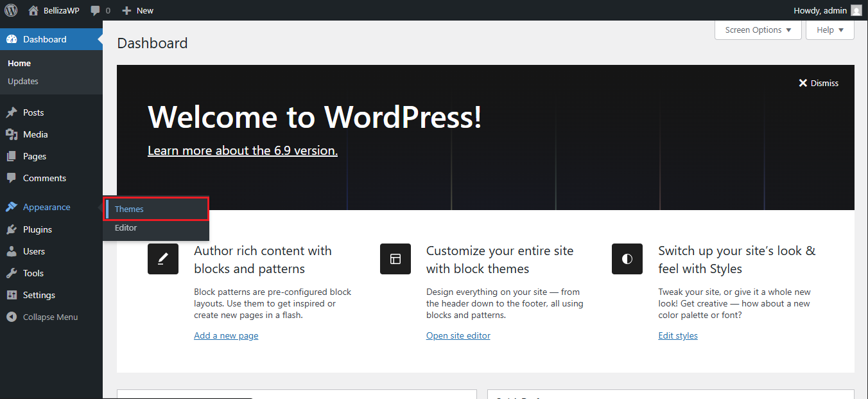Open the Tools section

(33, 273)
